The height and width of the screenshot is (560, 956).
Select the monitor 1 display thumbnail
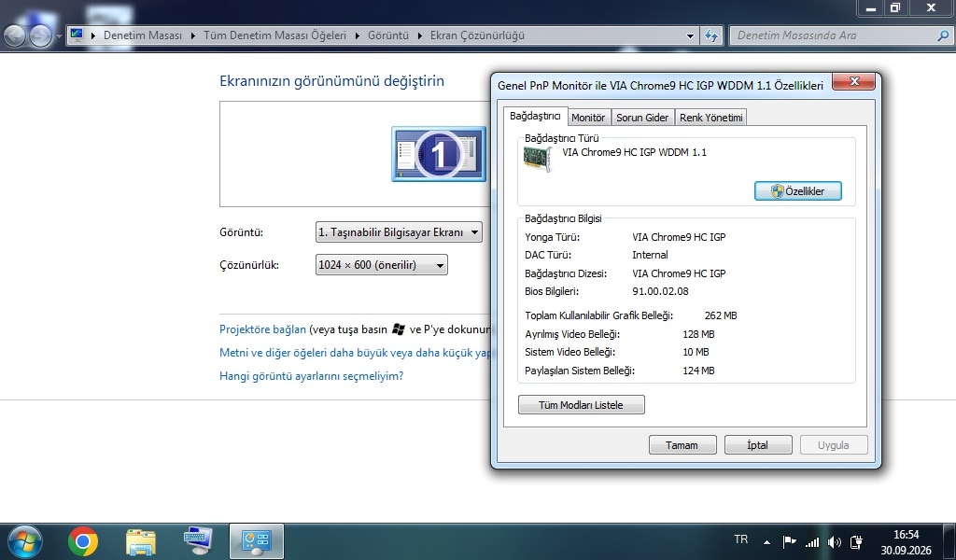[x=439, y=154]
